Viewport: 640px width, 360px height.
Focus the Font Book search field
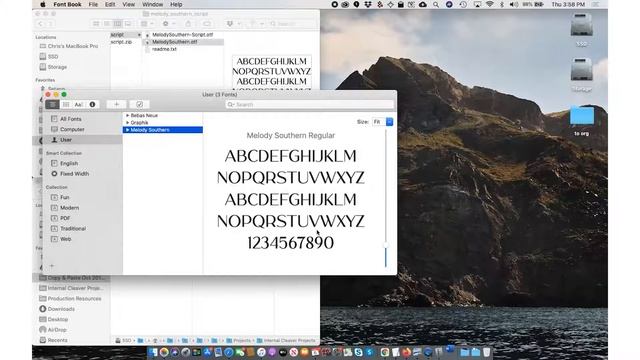(x=310, y=104)
